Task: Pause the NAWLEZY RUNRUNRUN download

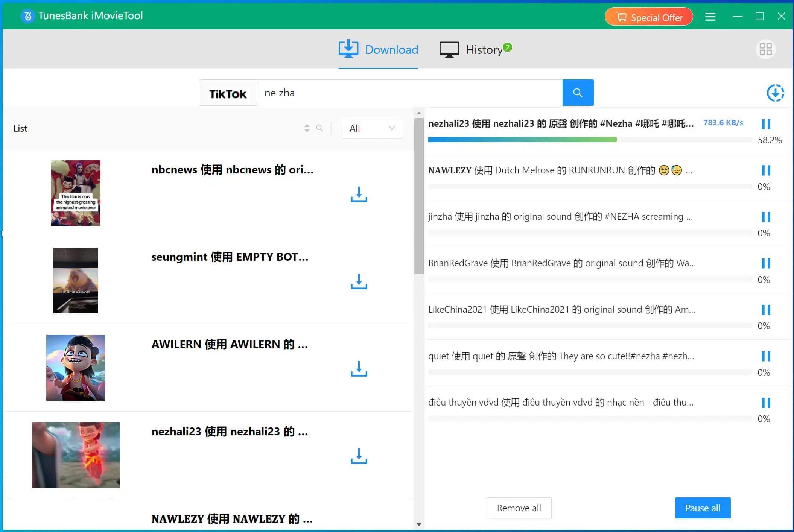Action: [766, 170]
